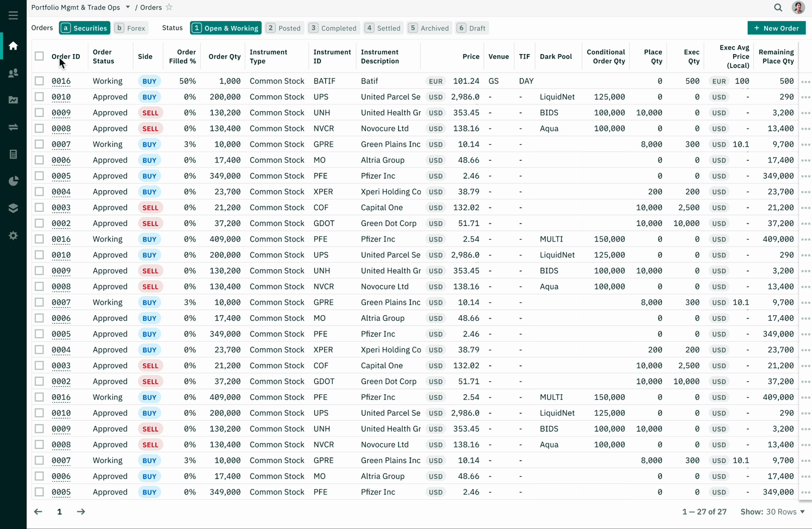This screenshot has width=812, height=529.
Task: Check the BATIF order 0016 row
Action: click(39, 81)
